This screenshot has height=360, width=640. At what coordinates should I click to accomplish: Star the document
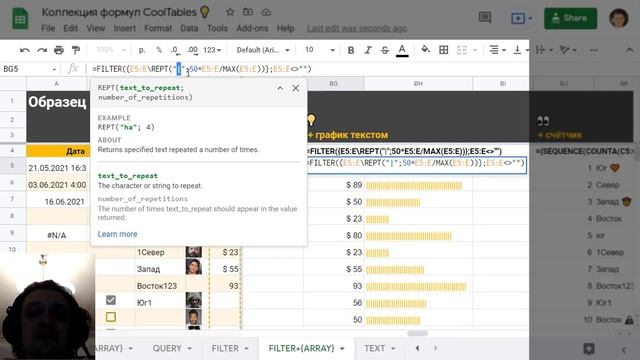[230, 12]
